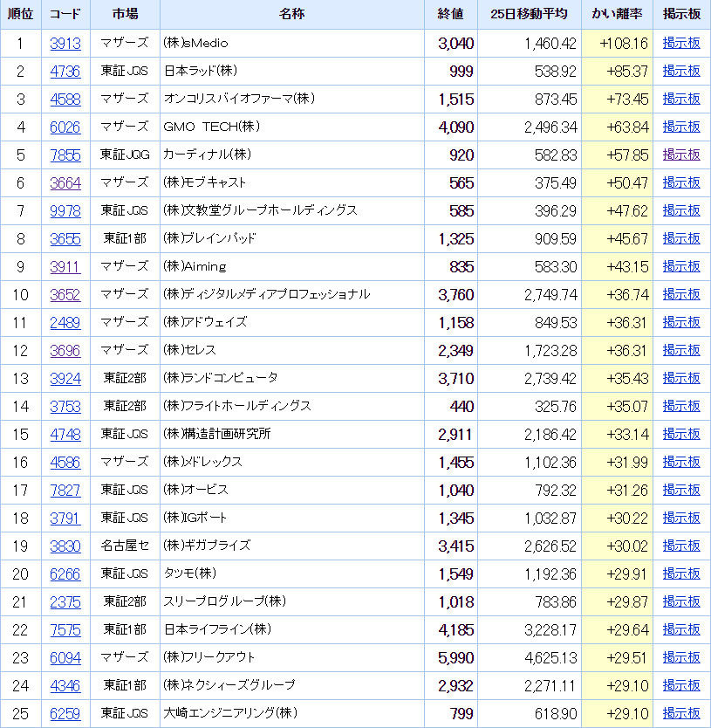
Task: Open stock code 6266 link
Action: (x=65, y=573)
